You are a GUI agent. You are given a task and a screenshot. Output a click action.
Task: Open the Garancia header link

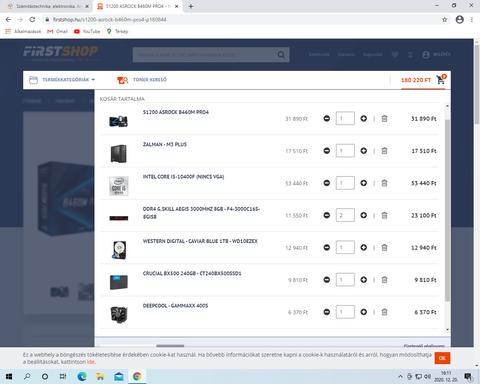pyautogui.click(x=346, y=54)
